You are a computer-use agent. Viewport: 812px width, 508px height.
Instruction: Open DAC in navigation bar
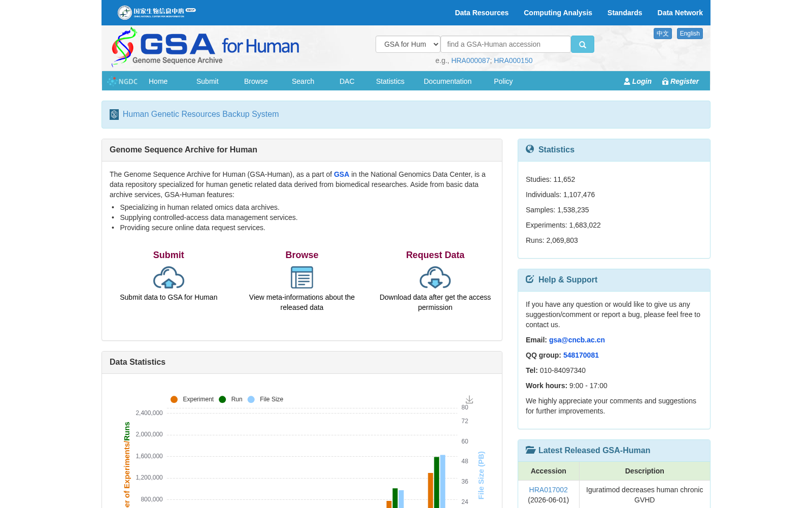coord(347,81)
